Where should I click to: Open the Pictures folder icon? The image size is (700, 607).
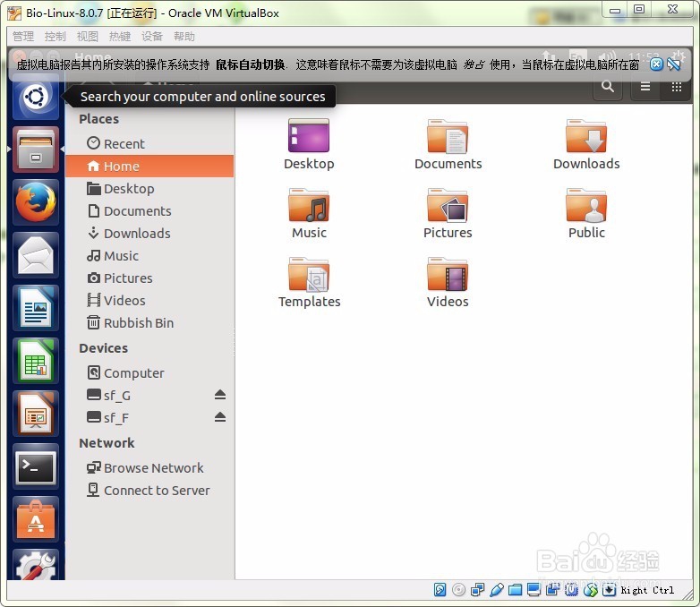448,213
